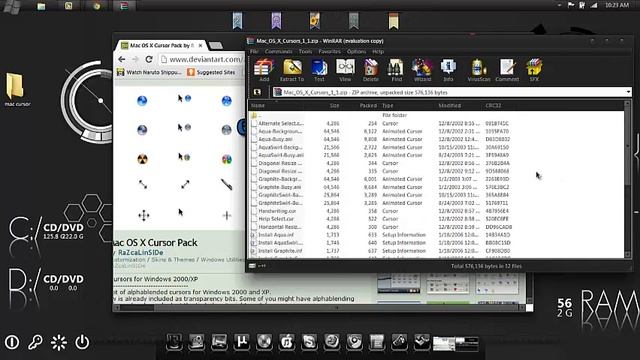Click Extract To in WinRAR toolbar
This screenshot has height=360, width=640.
(x=292, y=70)
